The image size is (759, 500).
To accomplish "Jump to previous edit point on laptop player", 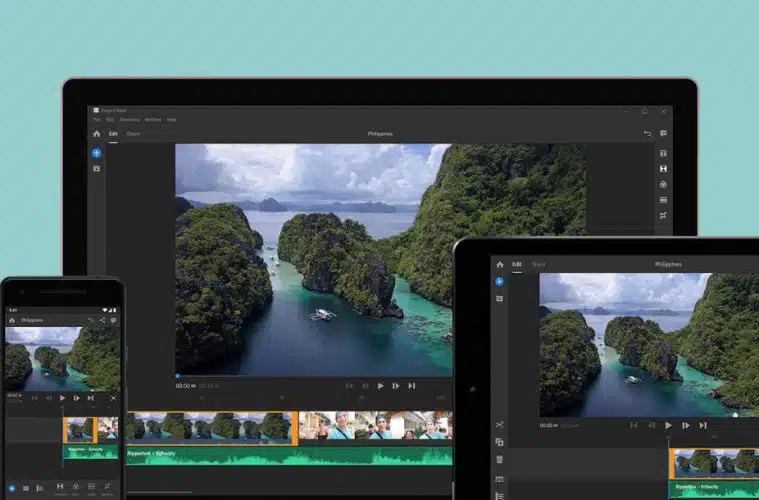I will pyautogui.click(x=349, y=385).
